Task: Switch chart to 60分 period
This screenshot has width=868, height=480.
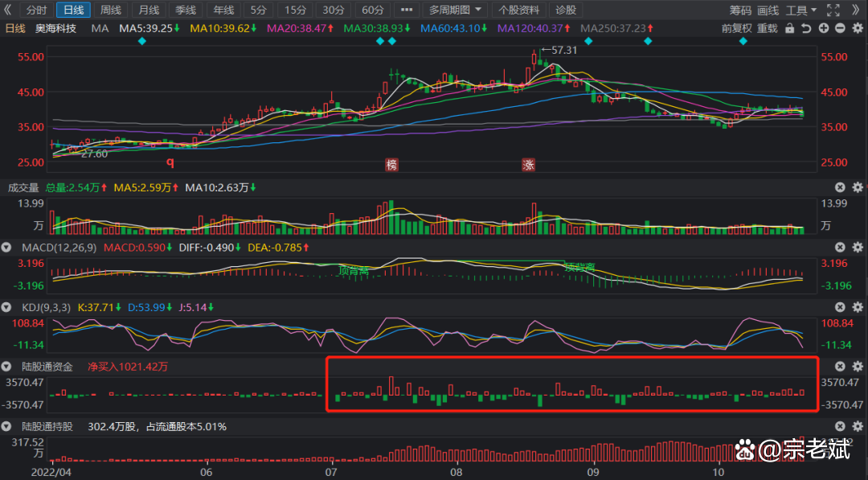Action: click(372, 10)
